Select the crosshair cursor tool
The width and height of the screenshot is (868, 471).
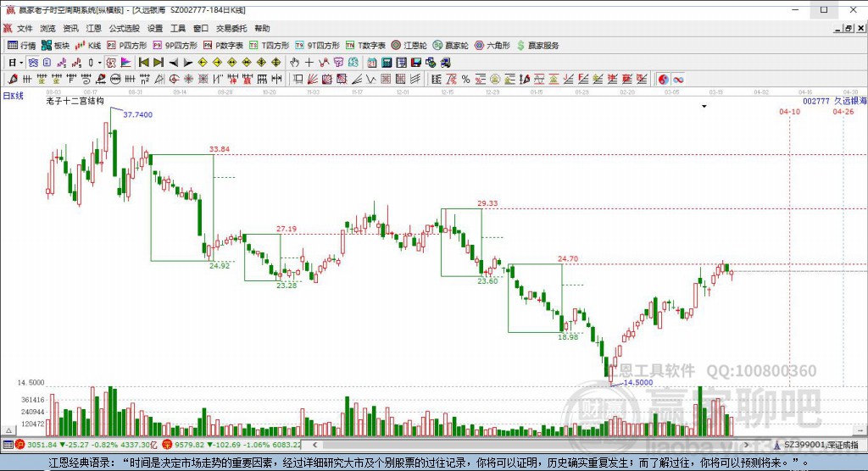(309, 63)
